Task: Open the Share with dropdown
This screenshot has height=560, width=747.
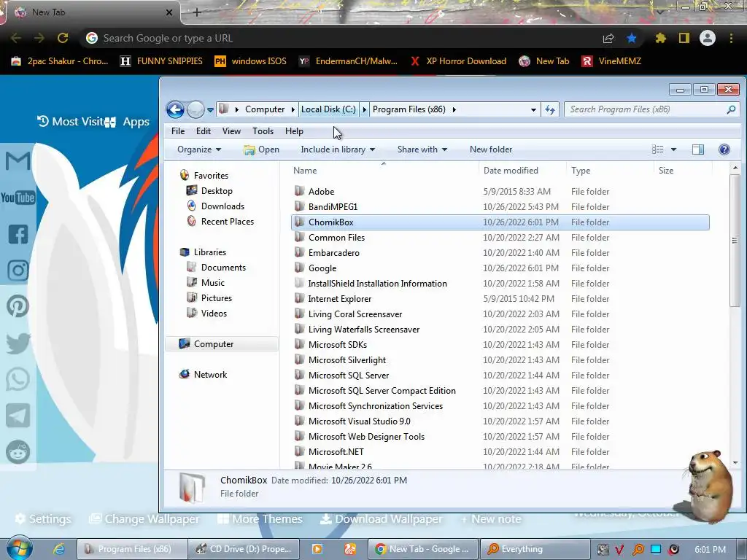Action: pyautogui.click(x=422, y=149)
